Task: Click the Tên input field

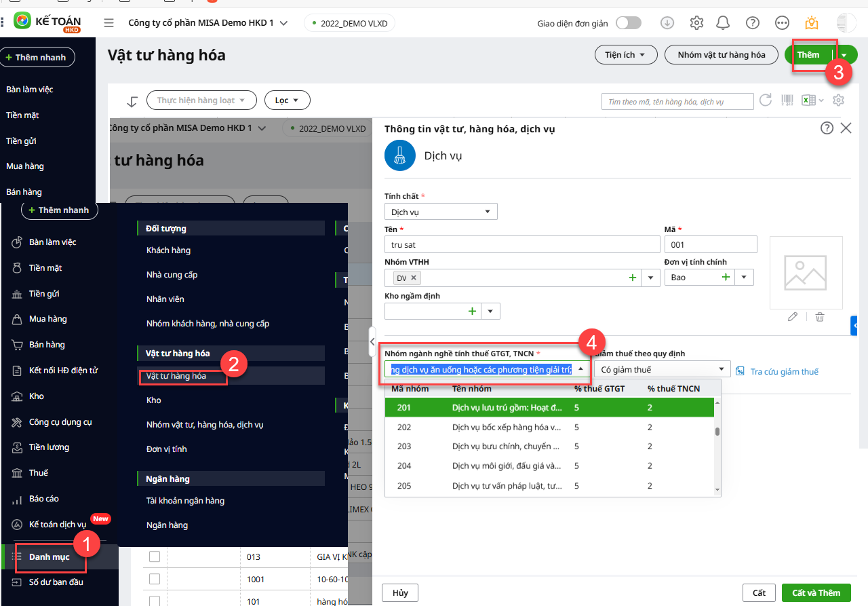Action: click(522, 244)
